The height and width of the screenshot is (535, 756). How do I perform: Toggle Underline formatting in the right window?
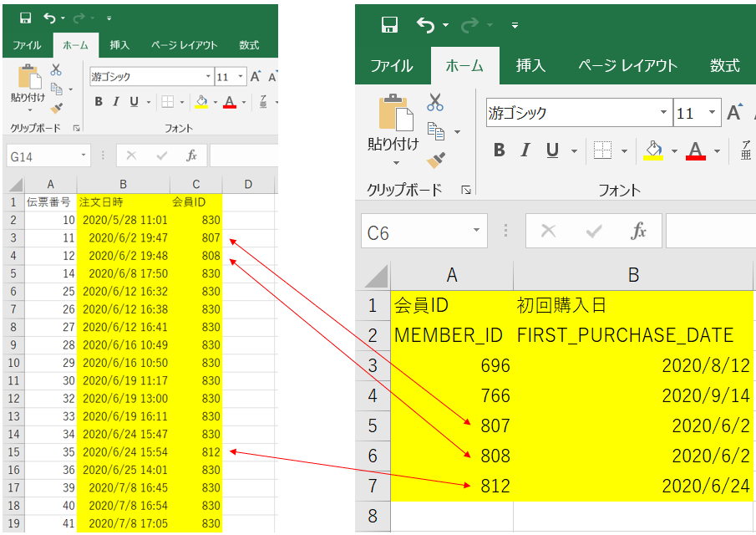pos(551,150)
